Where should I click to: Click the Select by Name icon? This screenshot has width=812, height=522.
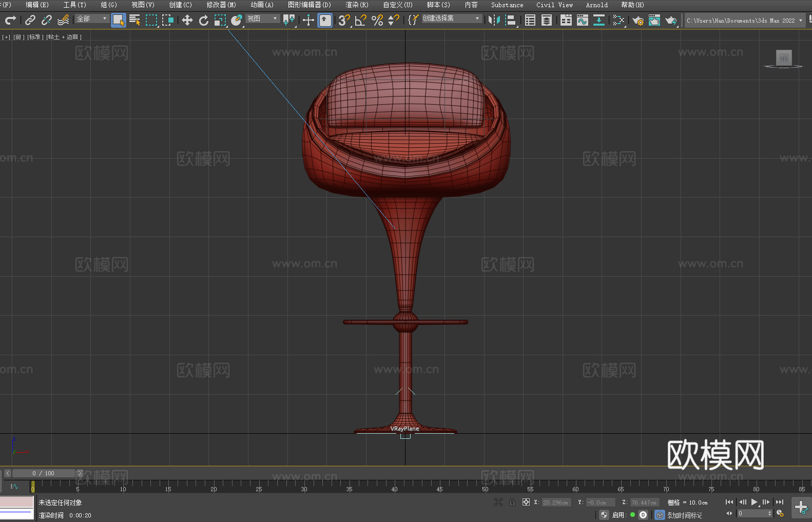point(135,20)
